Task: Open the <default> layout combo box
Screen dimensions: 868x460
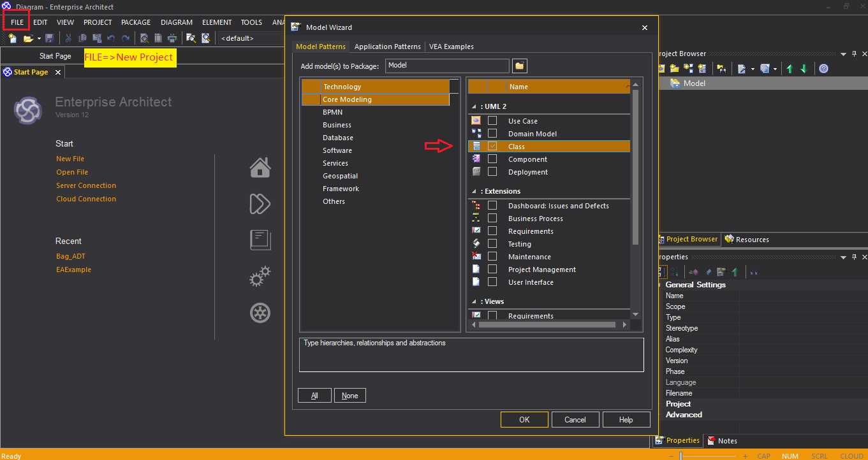Action: coord(252,38)
